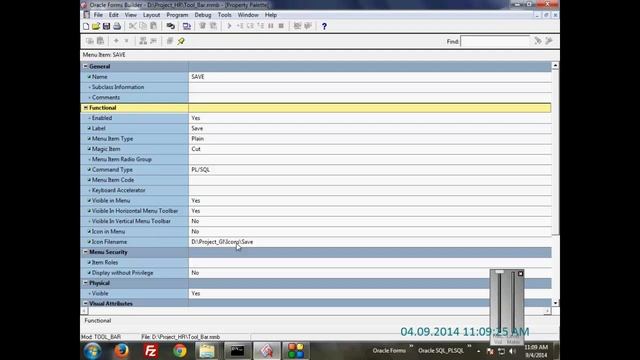Collapse the General property group

point(85,66)
